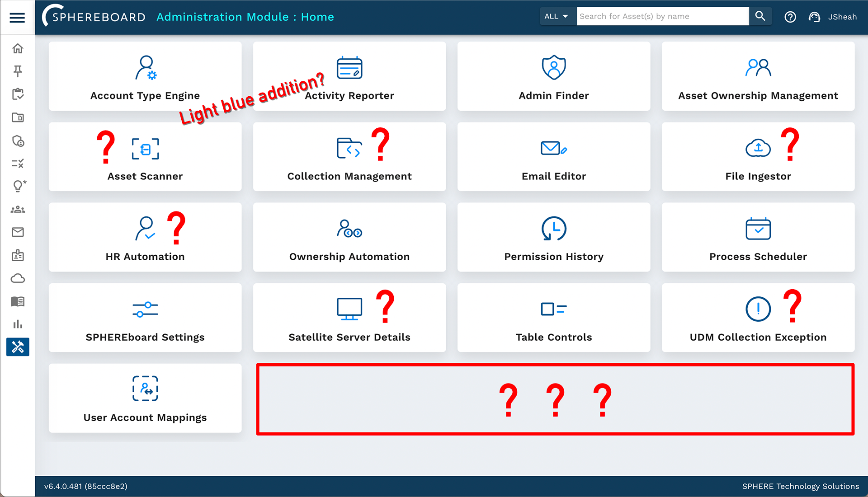Click the pin sidebar icon
Image resolution: width=868 pixels, height=497 pixels.
(18, 71)
